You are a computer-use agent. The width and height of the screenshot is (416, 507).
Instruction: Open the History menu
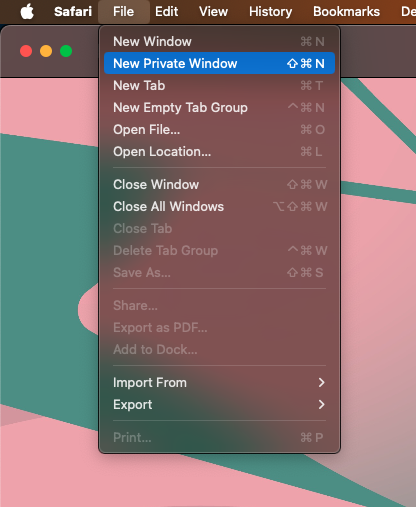270,12
